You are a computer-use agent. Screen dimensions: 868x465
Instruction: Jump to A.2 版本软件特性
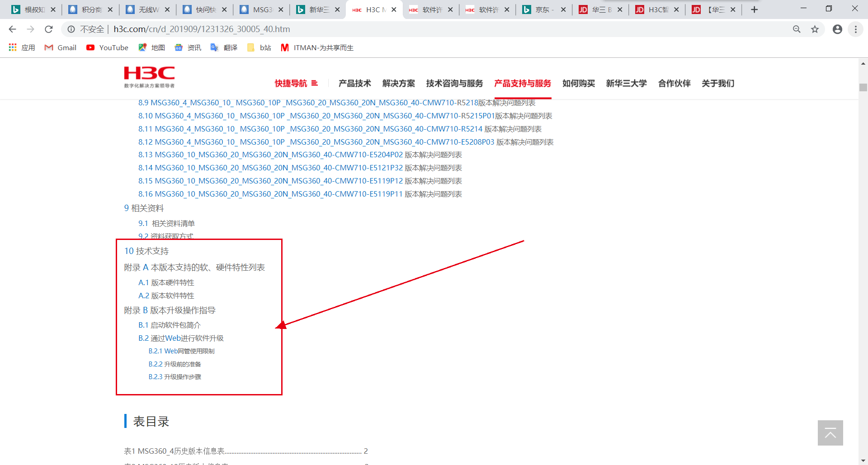point(166,296)
